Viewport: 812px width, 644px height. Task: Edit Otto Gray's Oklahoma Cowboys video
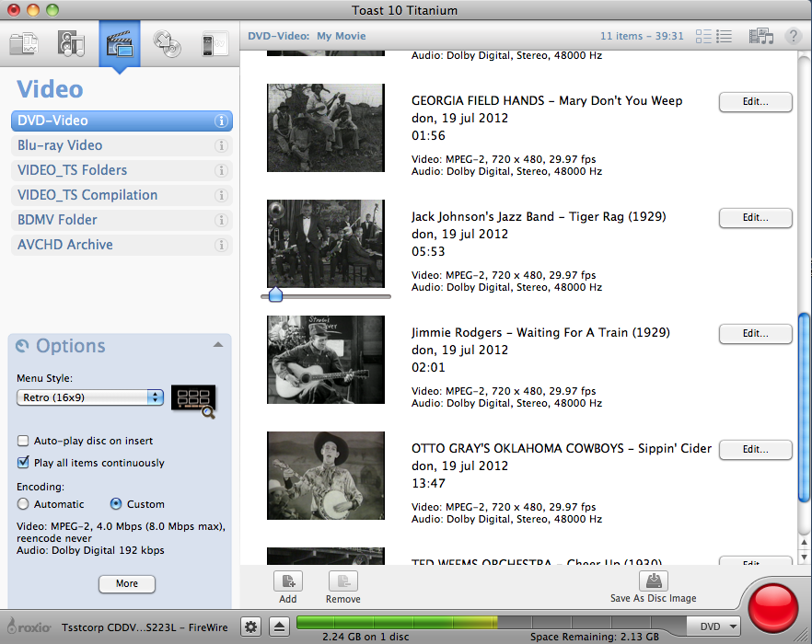(755, 450)
